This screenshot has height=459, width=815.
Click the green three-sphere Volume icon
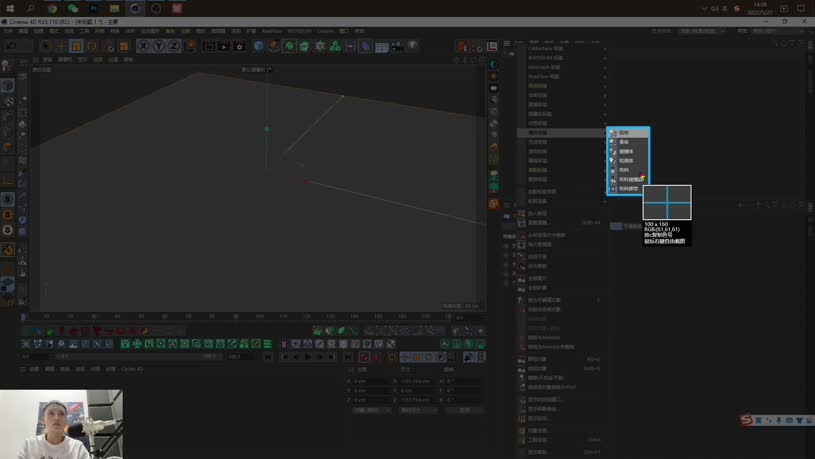335,46
